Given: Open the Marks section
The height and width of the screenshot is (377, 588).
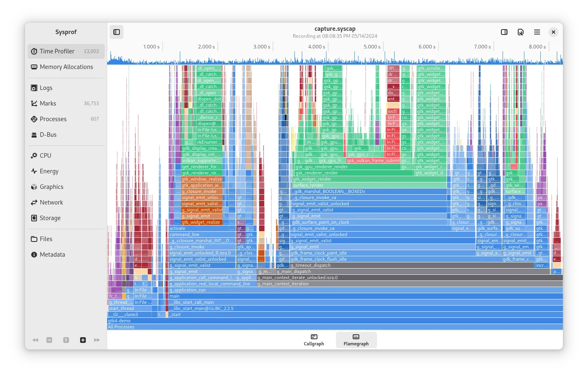Looking at the screenshot, I should tap(47, 103).
